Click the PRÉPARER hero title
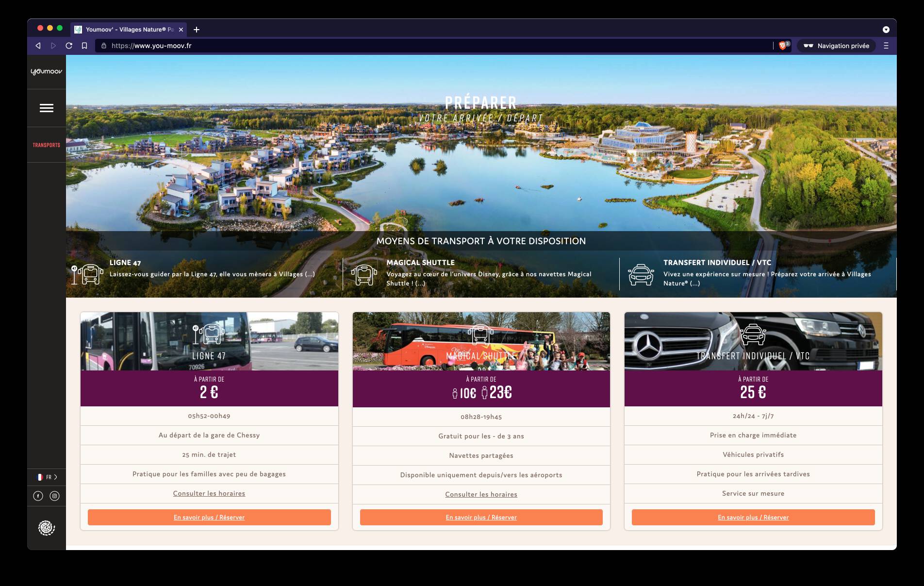Viewport: 924px width, 586px height. click(x=481, y=102)
